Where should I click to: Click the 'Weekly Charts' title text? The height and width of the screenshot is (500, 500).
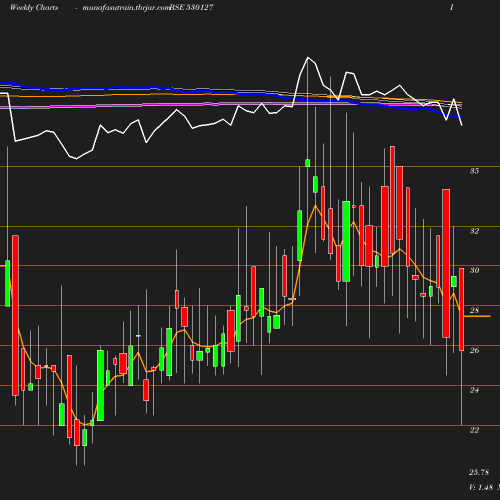[x=34, y=7]
